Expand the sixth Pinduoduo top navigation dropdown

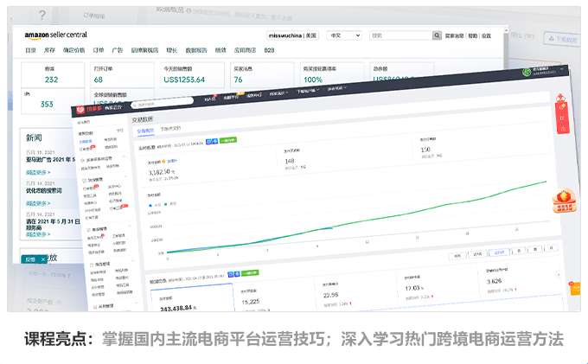tap(336, 88)
